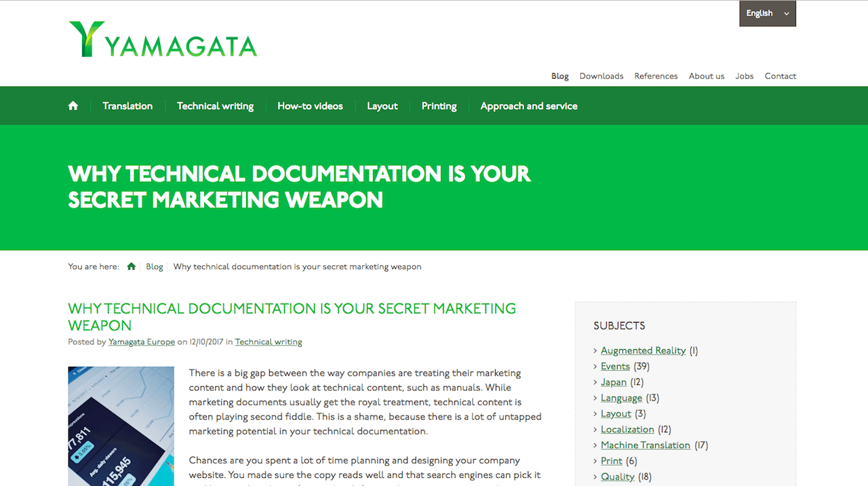Image resolution: width=868 pixels, height=486 pixels.
Task: Open the Localization subject
Action: [627, 429]
